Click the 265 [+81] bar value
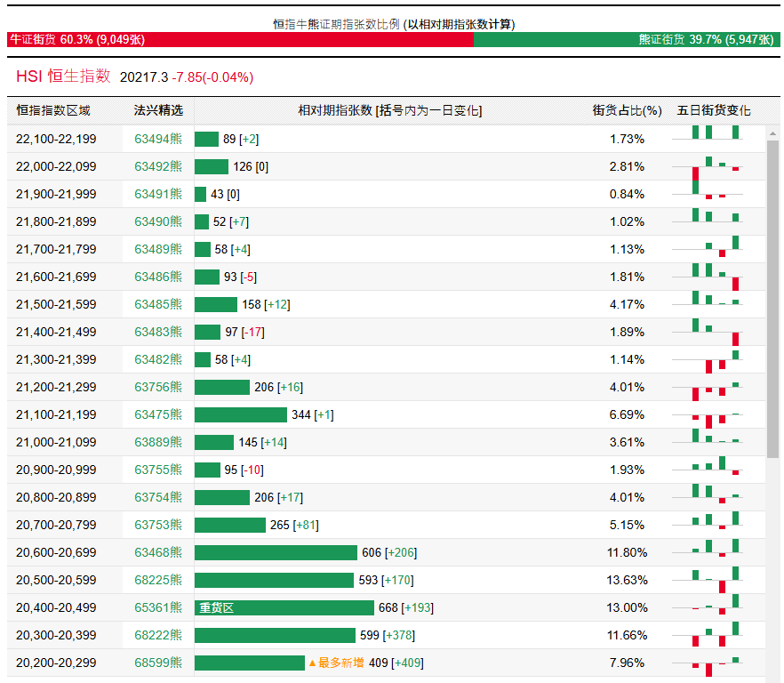This screenshot has width=784, height=683. 294,525
